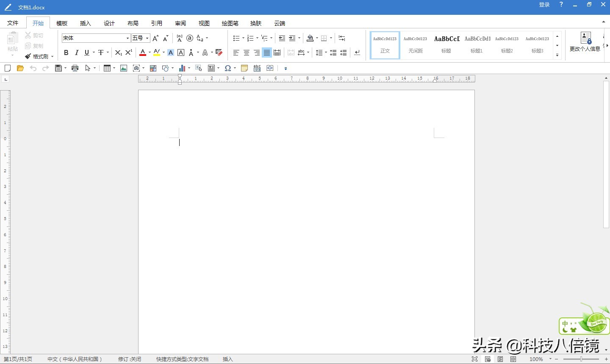This screenshot has width=610, height=364.
Task: Click the eraser clear formatting icon
Action: pyautogui.click(x=219, y=52)
